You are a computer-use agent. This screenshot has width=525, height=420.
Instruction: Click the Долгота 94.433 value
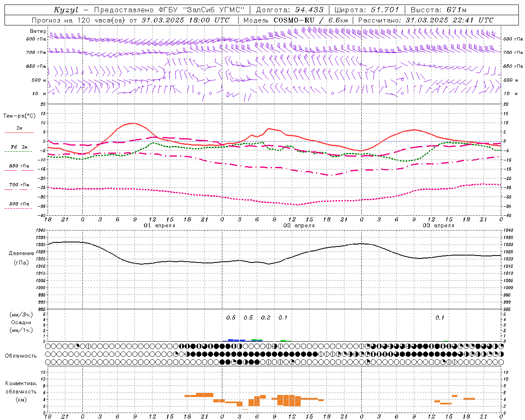point(310,10)
